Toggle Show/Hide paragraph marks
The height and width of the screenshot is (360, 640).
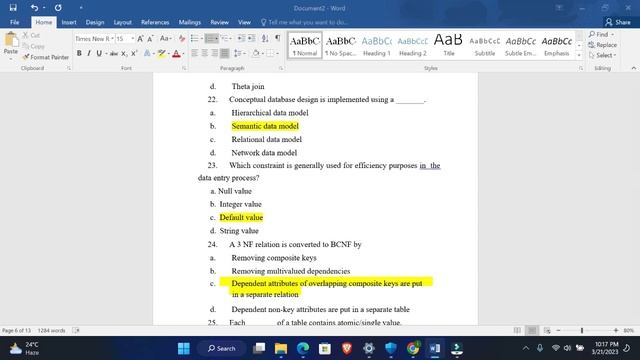coord(278,38)
